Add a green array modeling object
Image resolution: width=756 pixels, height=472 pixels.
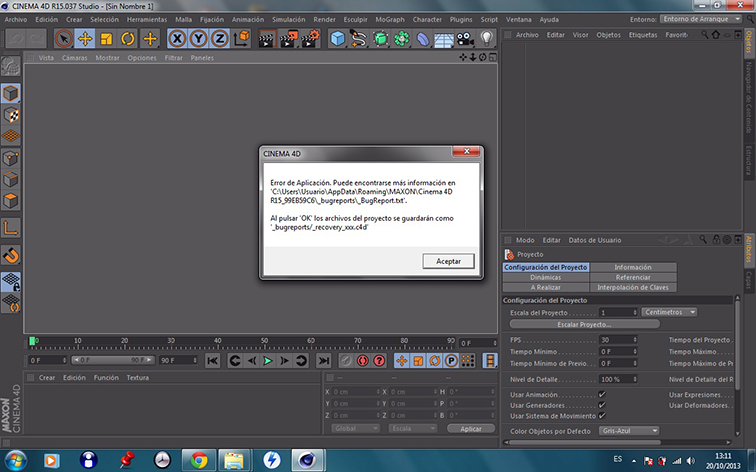click(402, 39)
